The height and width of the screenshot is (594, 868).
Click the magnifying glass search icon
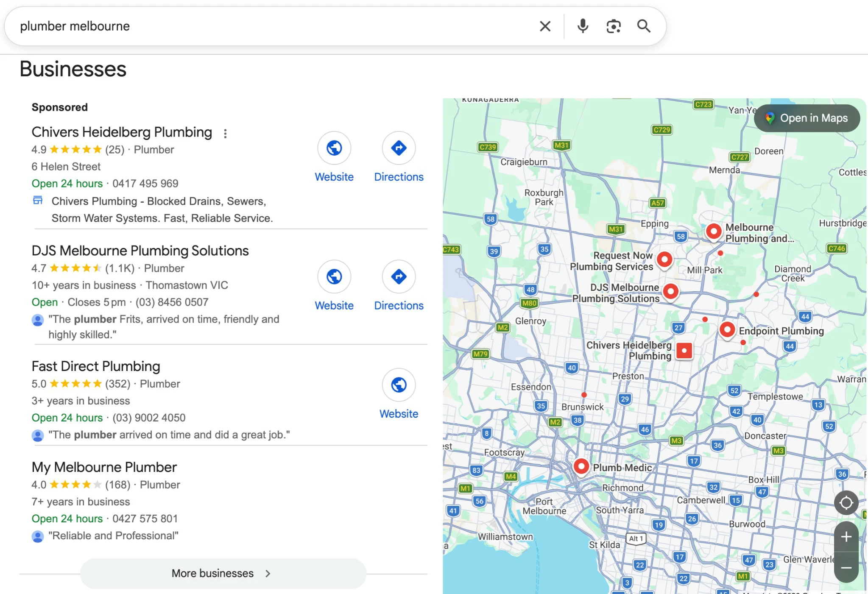[644, 26]
